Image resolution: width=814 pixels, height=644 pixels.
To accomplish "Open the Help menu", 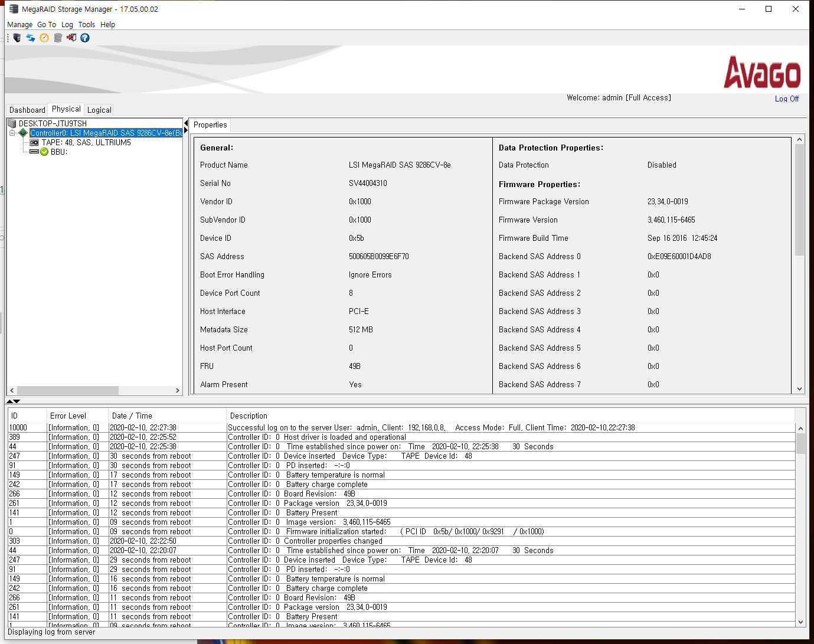I will point(107,24).
